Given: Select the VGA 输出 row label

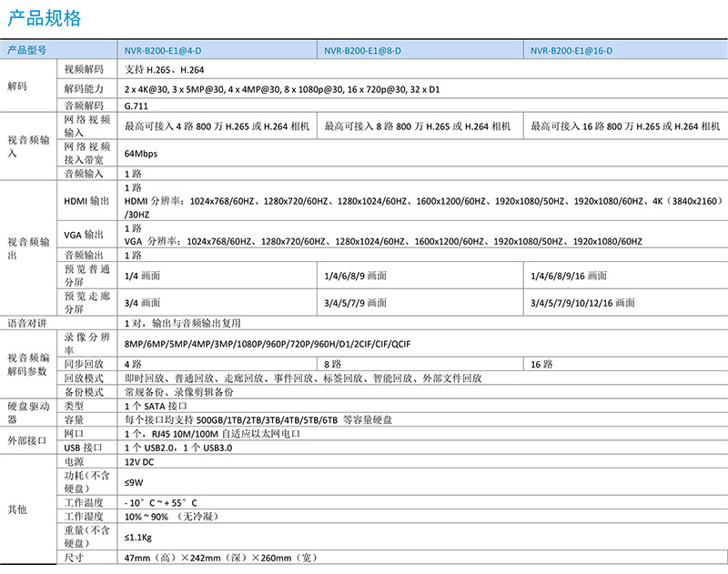Looking at the screenshot, I should [84, 235].
